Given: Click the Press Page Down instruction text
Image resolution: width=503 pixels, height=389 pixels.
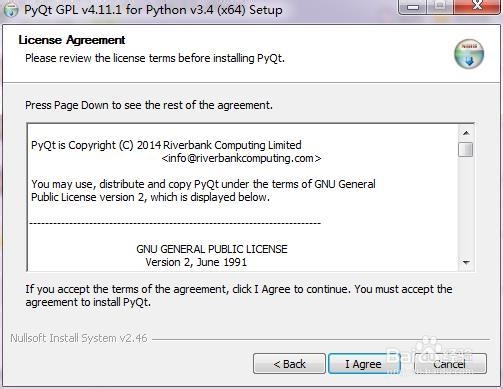Looking at the screenshot, I should click(x=149, y=105).
